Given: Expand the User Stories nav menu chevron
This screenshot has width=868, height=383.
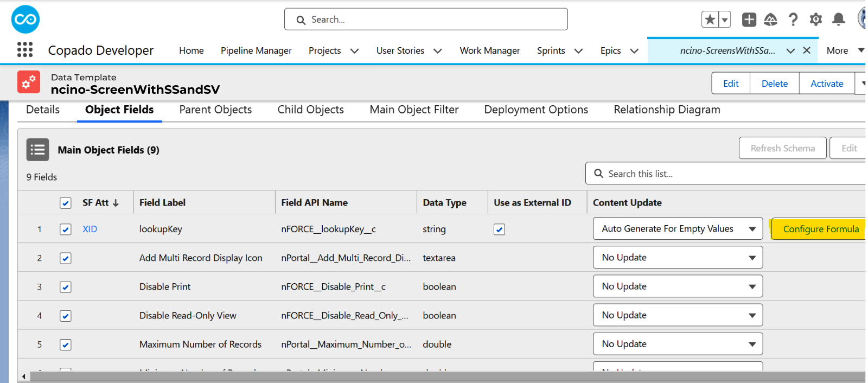Looking at the screenshot, I should 438,51.
